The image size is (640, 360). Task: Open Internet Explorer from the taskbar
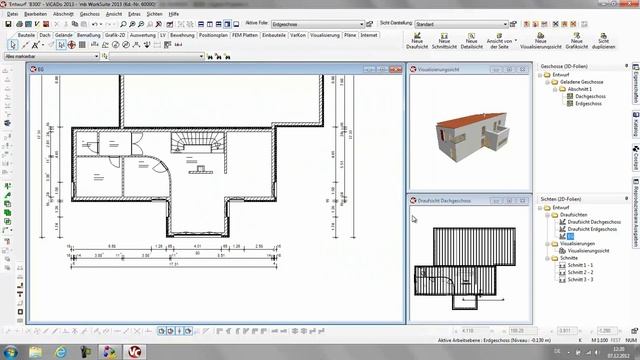point(60,352)
